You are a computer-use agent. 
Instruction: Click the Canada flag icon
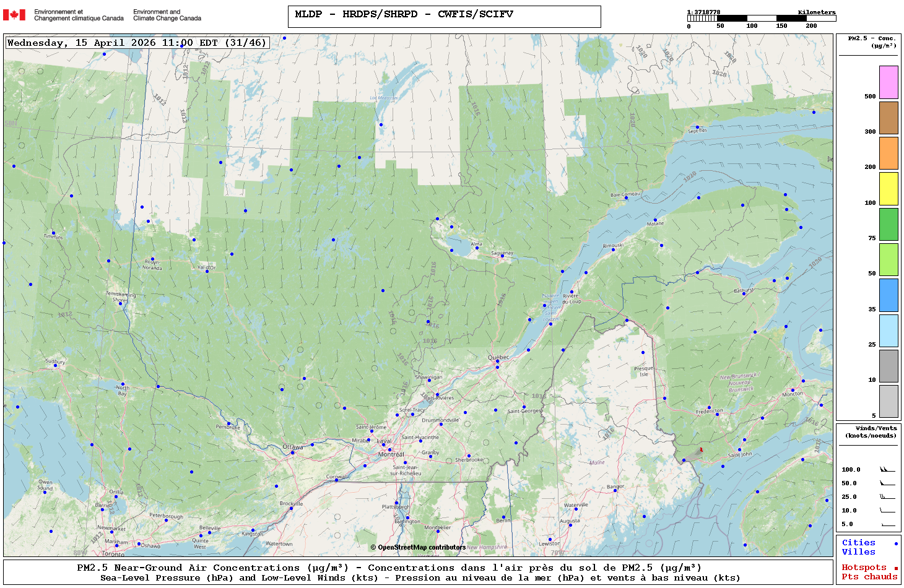click(x=14, y=15)
